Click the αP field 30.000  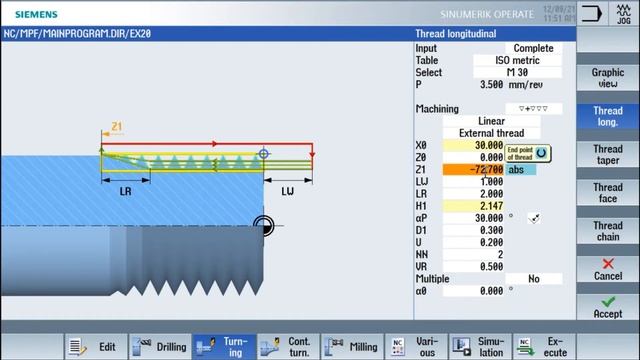(473, 218)
